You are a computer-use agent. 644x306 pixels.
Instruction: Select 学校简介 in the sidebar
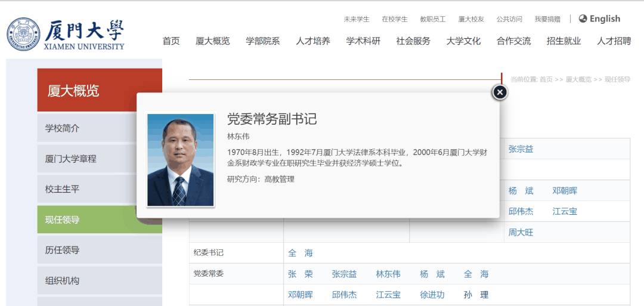(x=63, y=128)
